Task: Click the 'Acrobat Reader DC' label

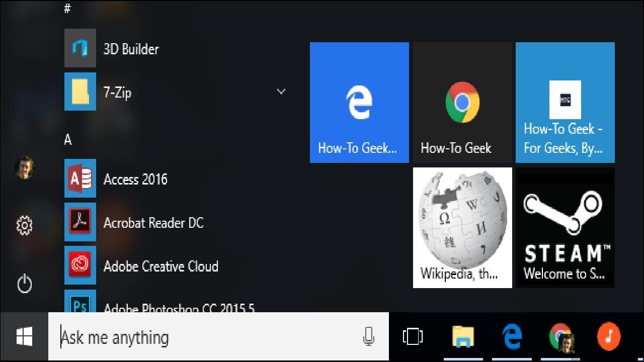Action: pyautogui.click(x=153, y=223)
